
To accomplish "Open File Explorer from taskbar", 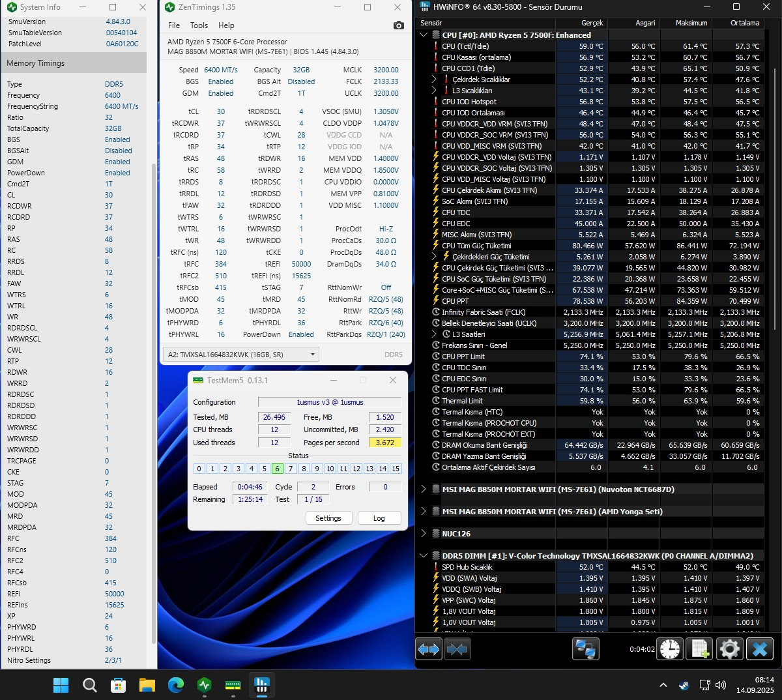I will 147,685.
